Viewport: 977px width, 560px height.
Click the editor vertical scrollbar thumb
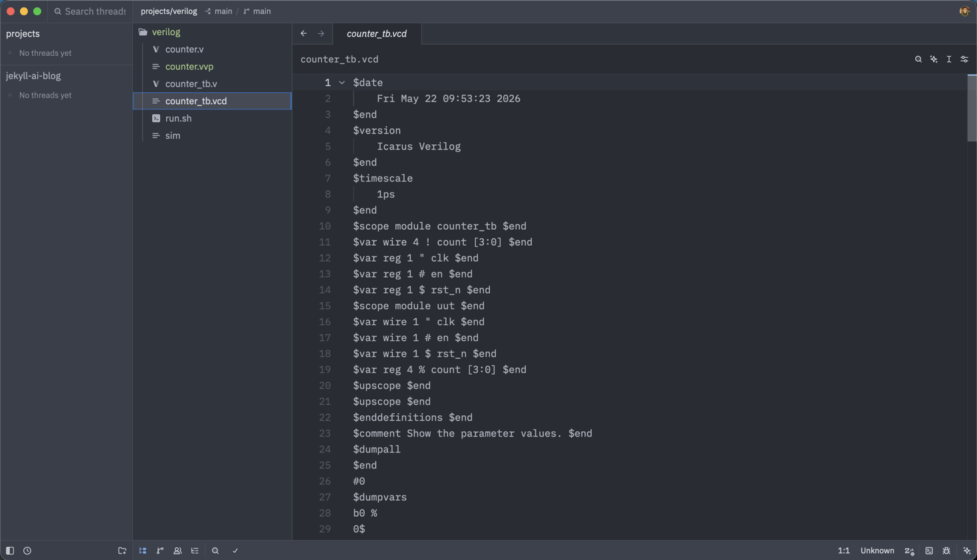pos(972,108)
